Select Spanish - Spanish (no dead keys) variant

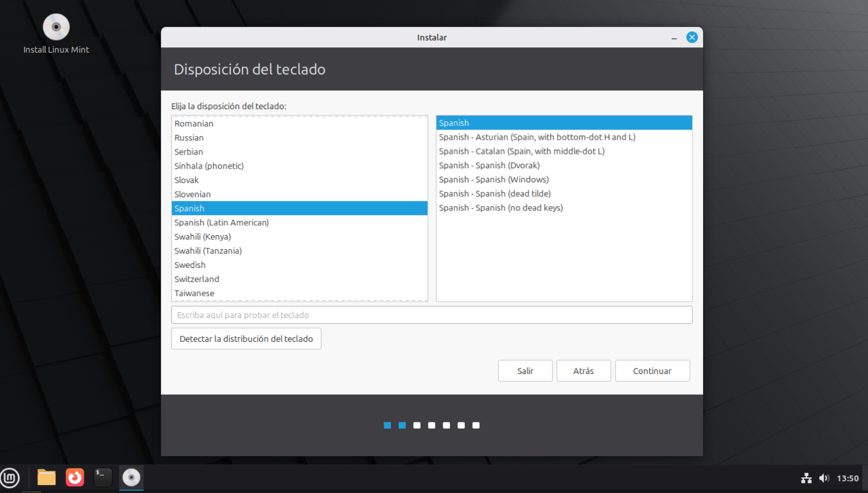click(x=501, y=208)
